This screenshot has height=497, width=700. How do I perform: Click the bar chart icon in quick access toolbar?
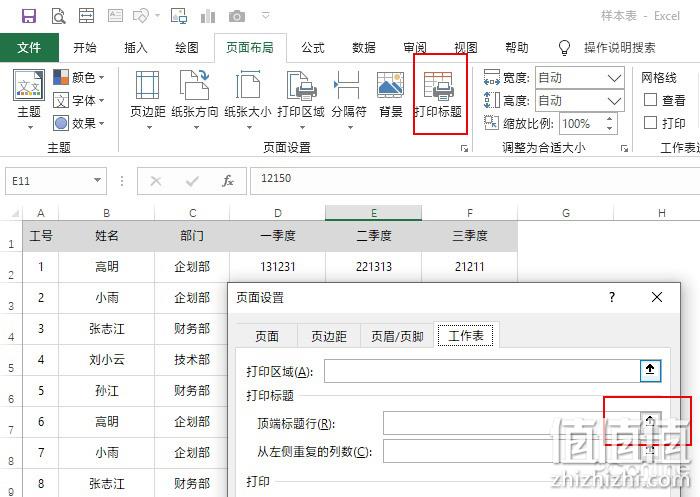[208, 17]
